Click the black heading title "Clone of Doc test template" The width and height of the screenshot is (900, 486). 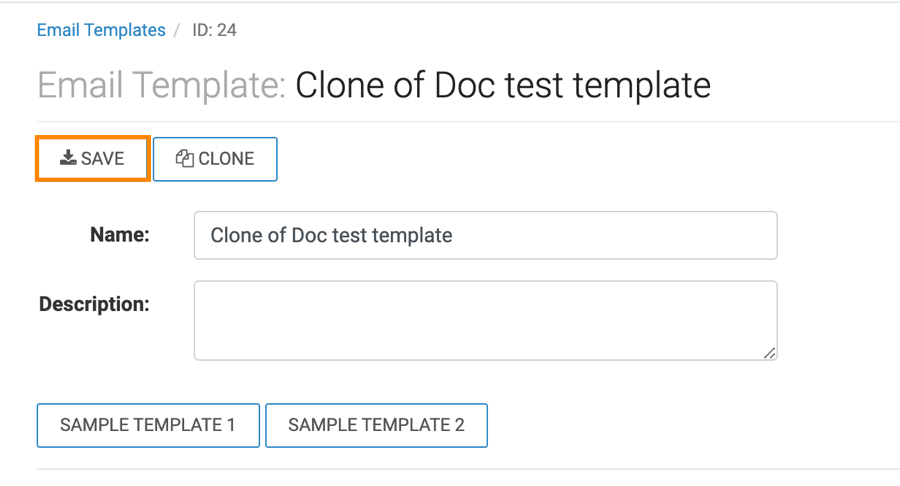click(x=503, y=85)
